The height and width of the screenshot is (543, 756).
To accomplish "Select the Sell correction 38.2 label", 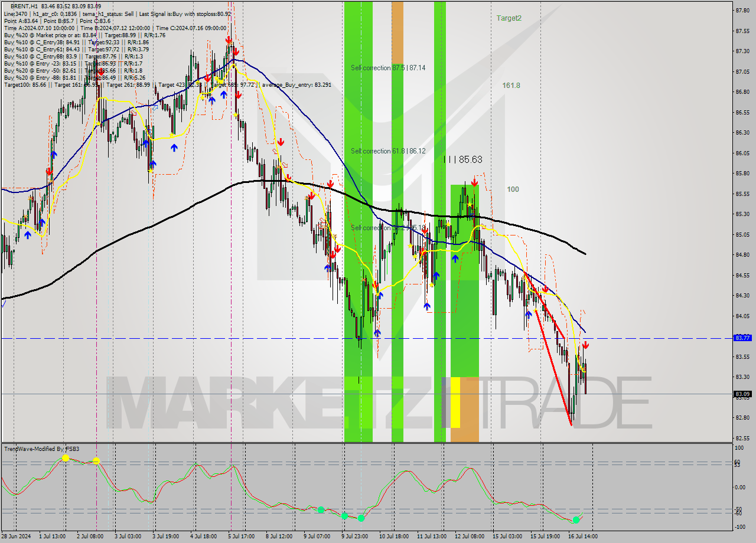I will [388, 228].
